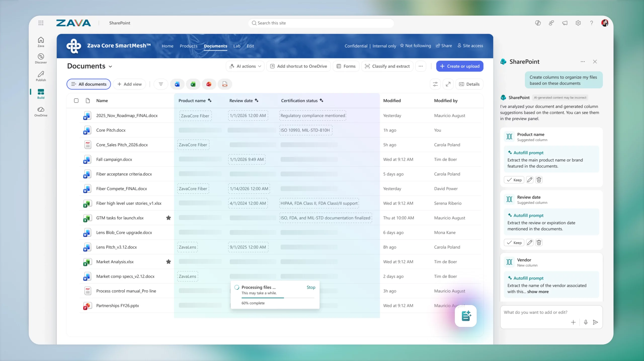Open the filters pane
Viewport: 644px width, 361px height.
pos(160,84)
